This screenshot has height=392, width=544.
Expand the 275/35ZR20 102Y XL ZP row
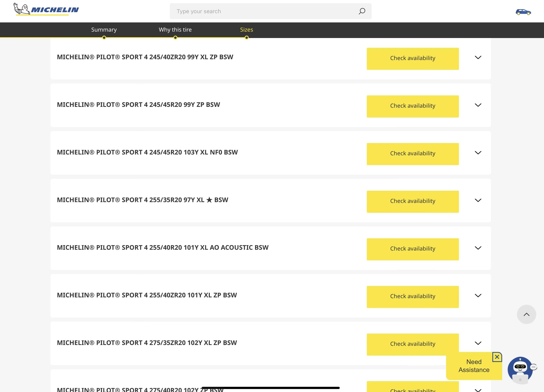coord(478,343)
